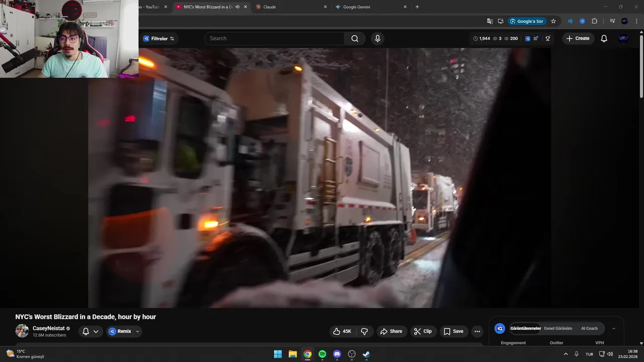Click the video player to pause playback
The height and width of the screenshot is (362, 644).
point(319,177)
